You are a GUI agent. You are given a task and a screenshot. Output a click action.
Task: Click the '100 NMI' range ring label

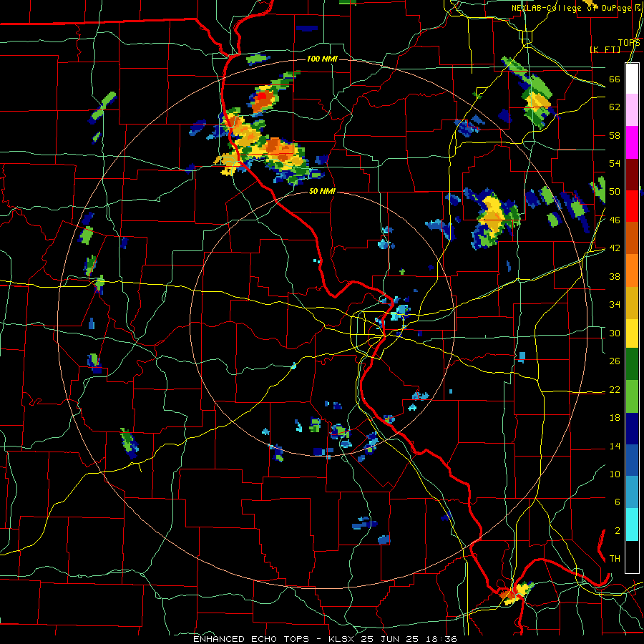(322, 59)
